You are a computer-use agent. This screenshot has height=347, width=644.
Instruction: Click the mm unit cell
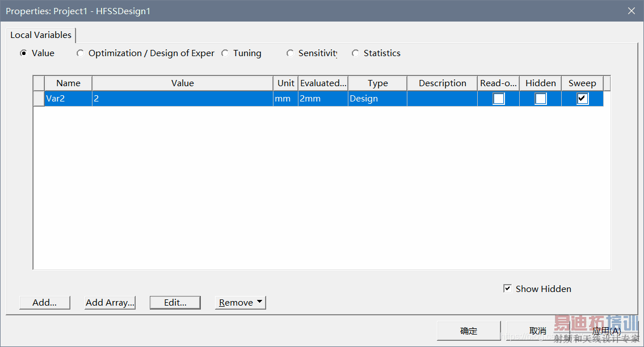point(286,99)
